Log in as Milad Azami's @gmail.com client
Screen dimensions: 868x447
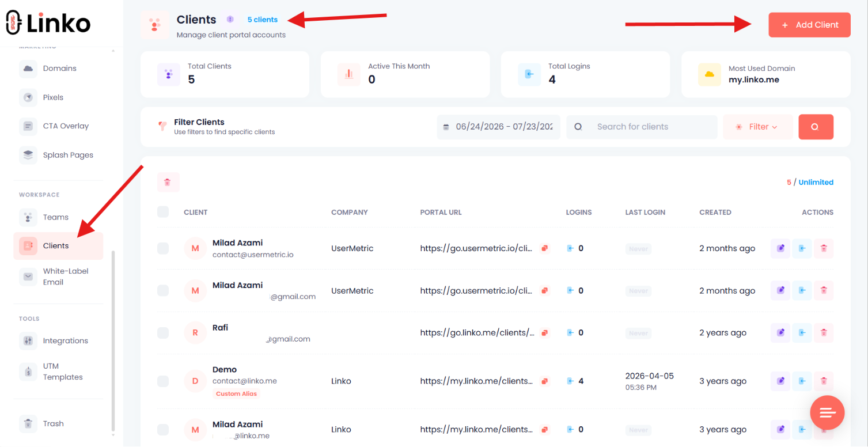(x=802, y=290)
